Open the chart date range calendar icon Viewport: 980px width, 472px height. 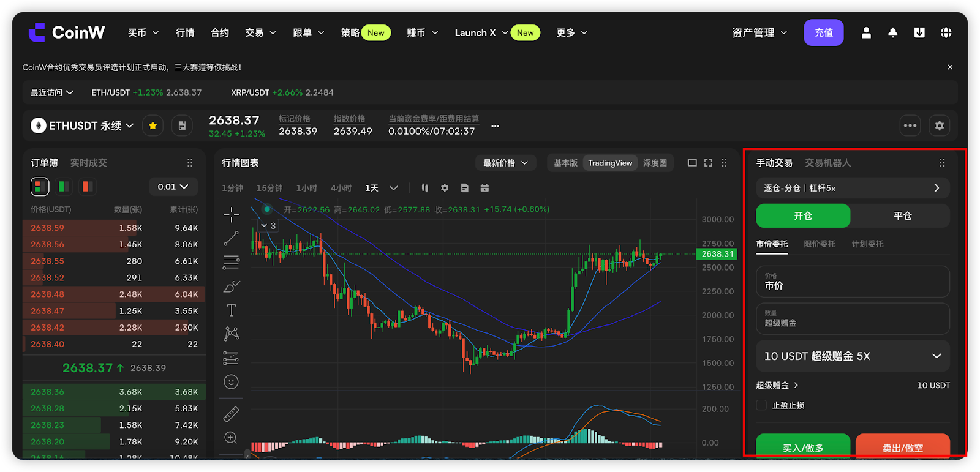484,188
